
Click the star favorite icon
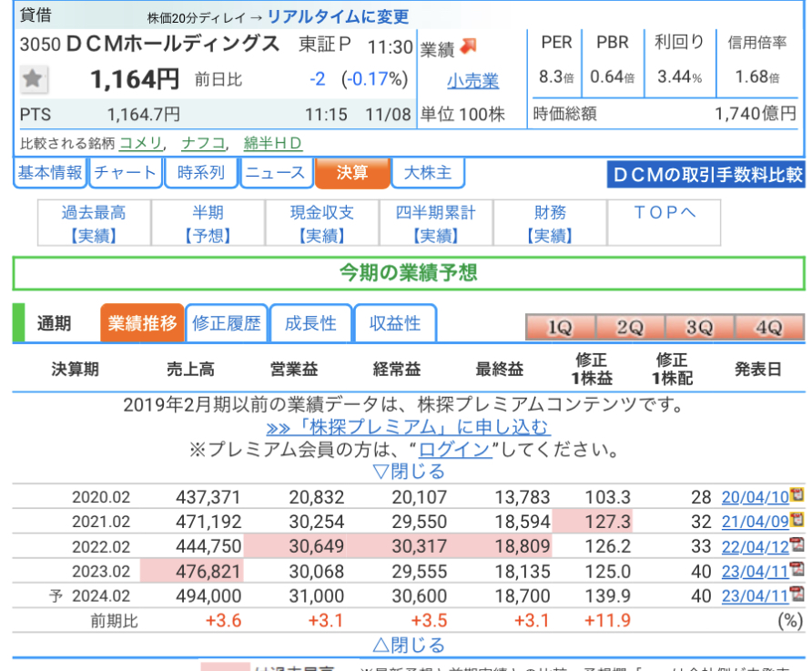click(33, 79)
